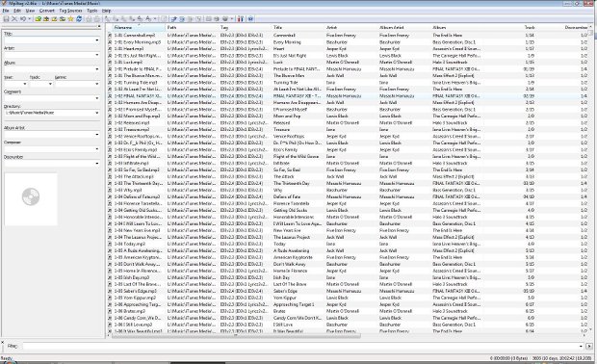Open the Directory path dropdown
597x364 pixels.
pos(96,113)
